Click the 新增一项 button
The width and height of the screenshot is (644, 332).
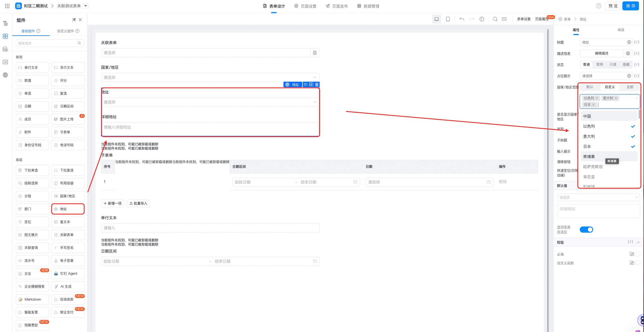[x=113, y=203]
